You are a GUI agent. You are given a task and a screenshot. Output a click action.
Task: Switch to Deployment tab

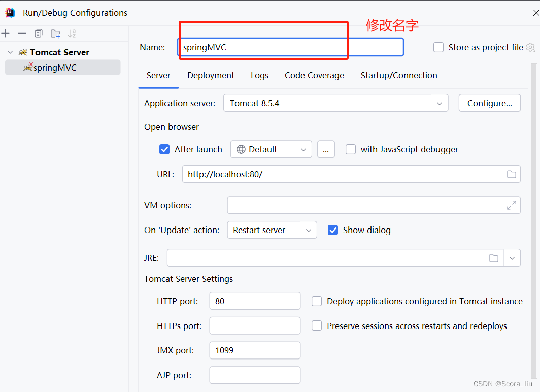pyautogui.click(x=211, y=76)
